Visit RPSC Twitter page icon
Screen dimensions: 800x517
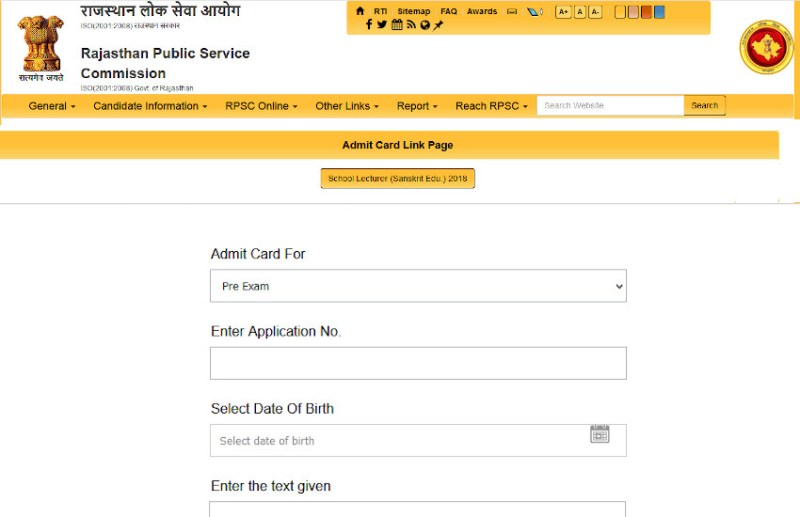point(382,24)
